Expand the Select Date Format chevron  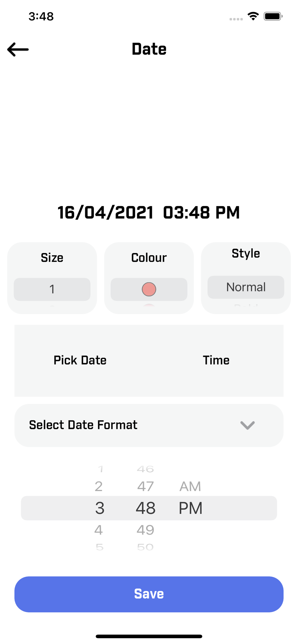pos(247,425)
